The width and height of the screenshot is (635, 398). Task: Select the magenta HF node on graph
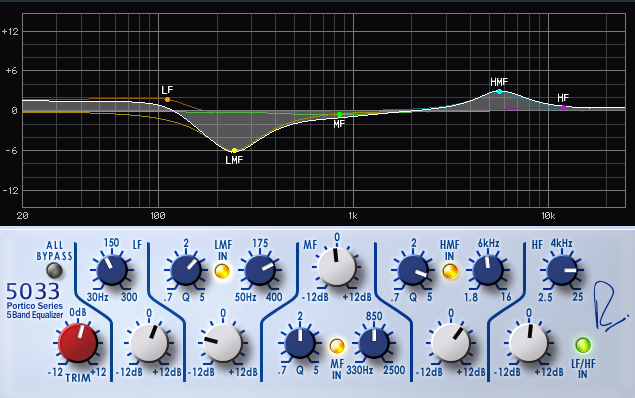pyautogui.click(x=563, y=107)
